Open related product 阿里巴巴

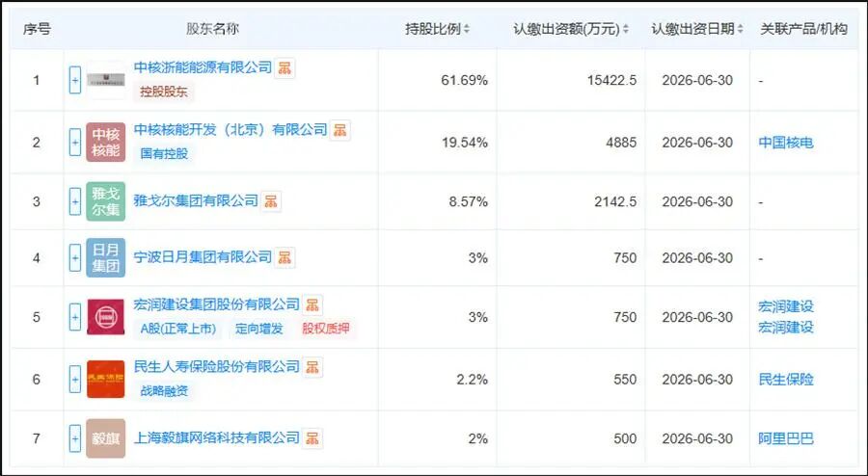coord(786,438)
